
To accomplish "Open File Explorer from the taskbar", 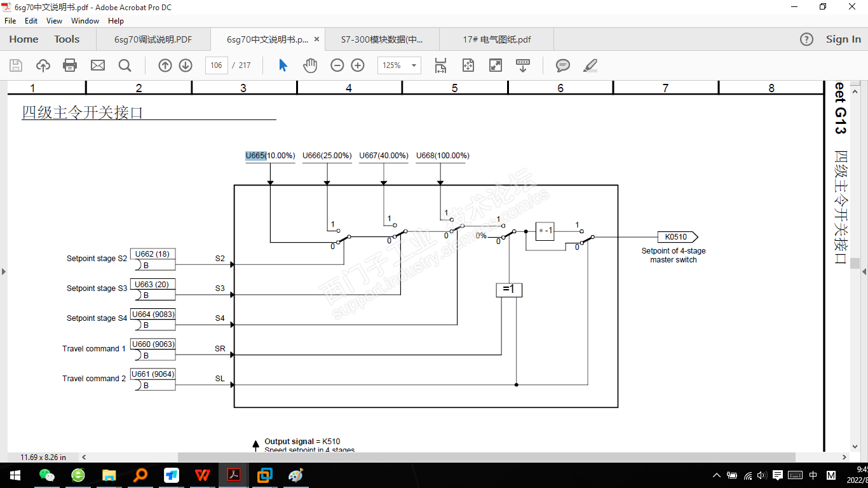I will (109, 475).
